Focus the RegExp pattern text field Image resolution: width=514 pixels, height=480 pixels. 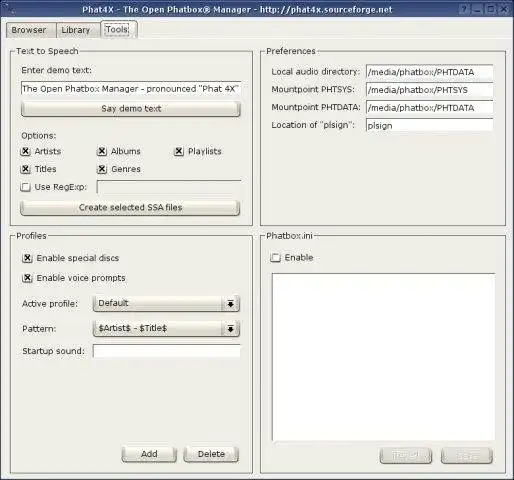pos(169,187)
